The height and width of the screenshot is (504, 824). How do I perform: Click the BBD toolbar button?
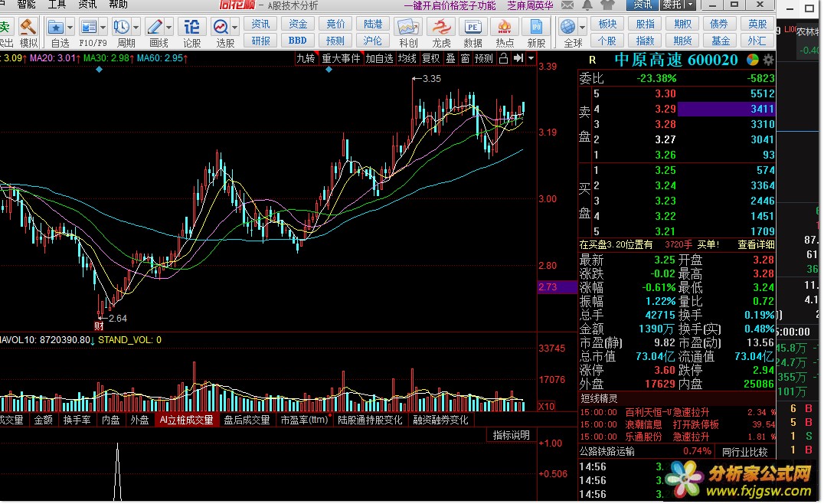(297, 41)
